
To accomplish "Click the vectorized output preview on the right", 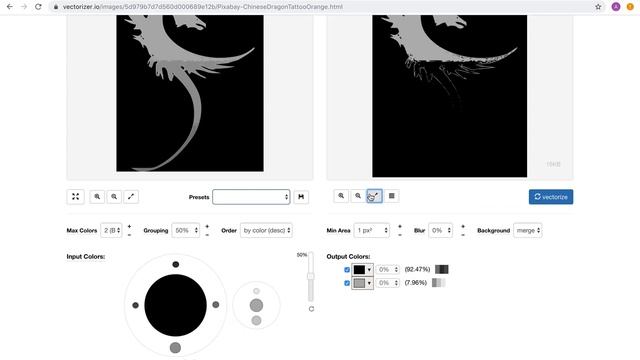I will pyautogui.click(x=449, y=96).
